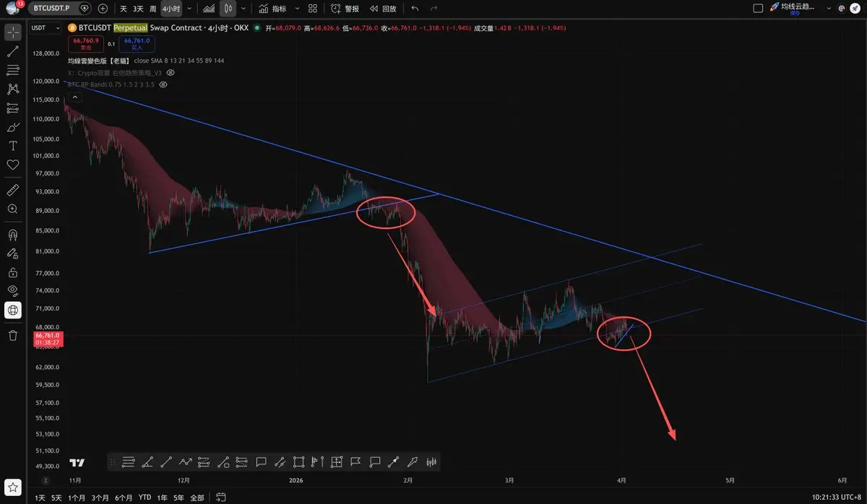Open the heart icons tool

[12, 165]
